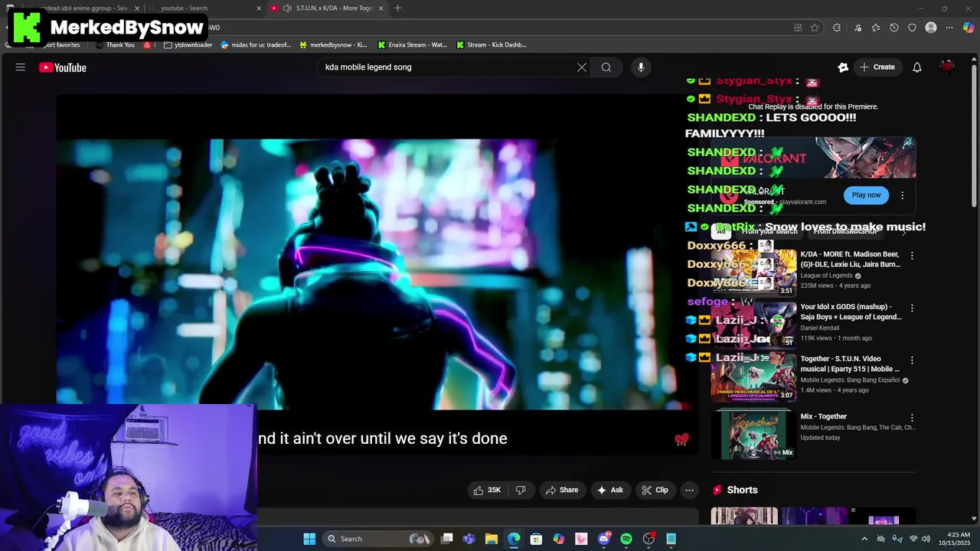Click the Ask button

point(609,490)
